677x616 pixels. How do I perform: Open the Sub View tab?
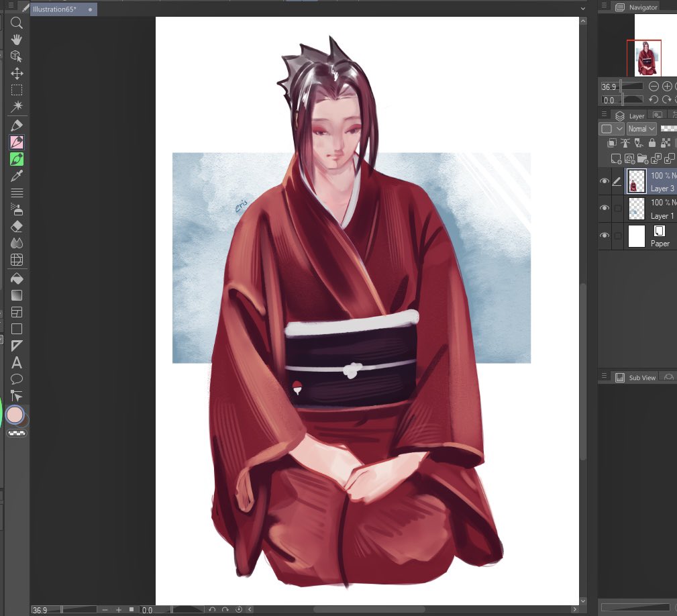tap(635, 377)
